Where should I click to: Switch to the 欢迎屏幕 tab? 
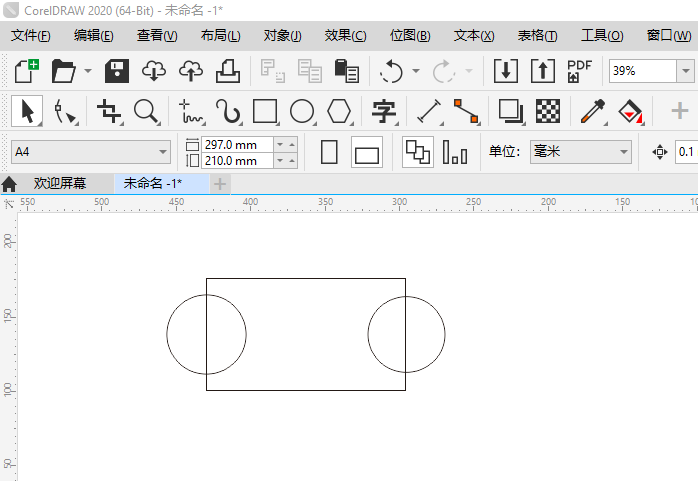coord(60,183)
